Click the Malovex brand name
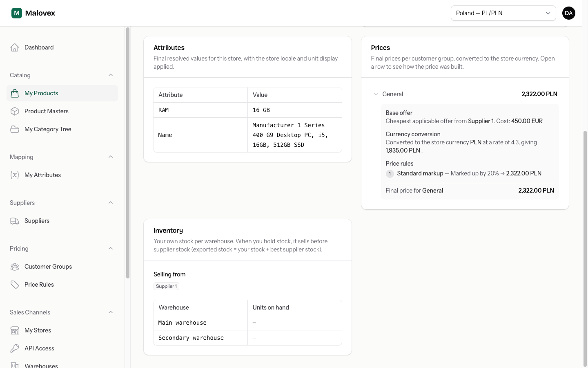The image size is (588, 368). [x=40, y=13]
